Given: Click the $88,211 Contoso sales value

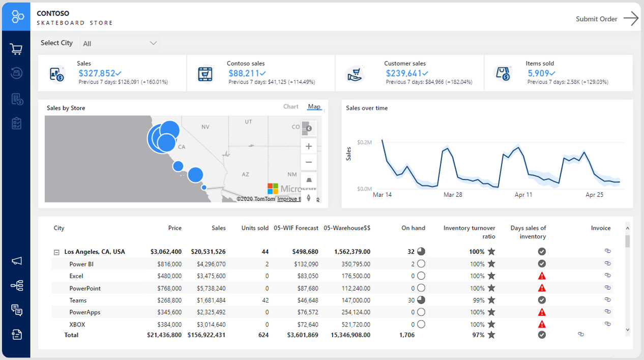Looking at the screenshot, I should click(244, 73).
